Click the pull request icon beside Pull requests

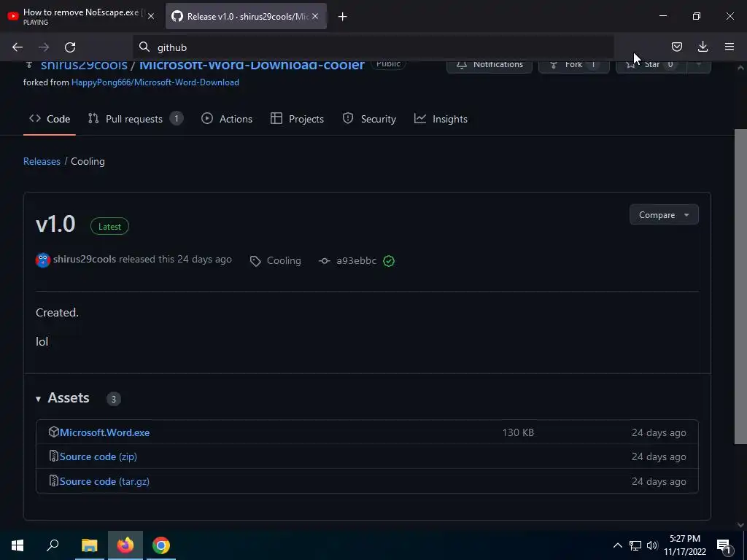[93, 119]
